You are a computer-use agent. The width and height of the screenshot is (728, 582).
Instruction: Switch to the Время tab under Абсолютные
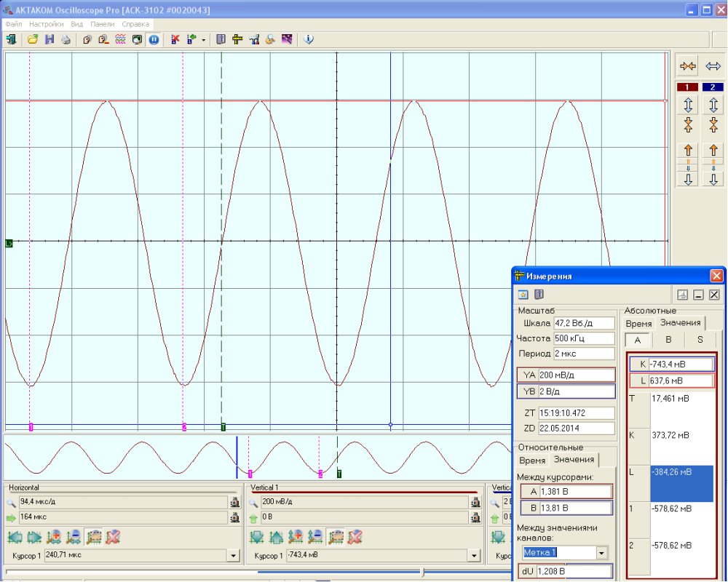click(638, 323)
